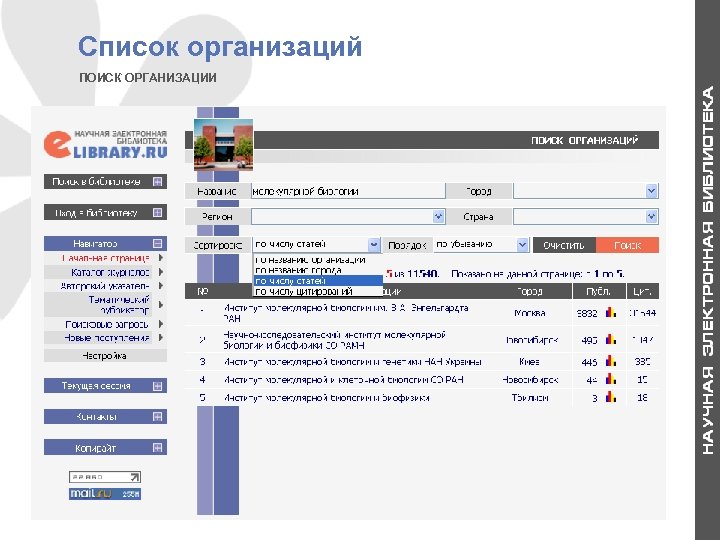
Task: Click the Очистить button
Action: (x=564, y=245)
